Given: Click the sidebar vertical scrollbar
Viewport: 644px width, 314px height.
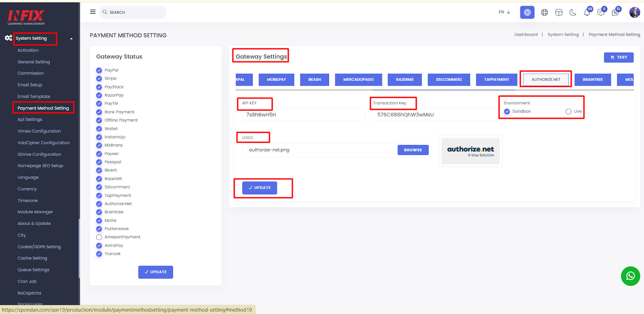Looking at the screenshot, I should tap(79, 248).
